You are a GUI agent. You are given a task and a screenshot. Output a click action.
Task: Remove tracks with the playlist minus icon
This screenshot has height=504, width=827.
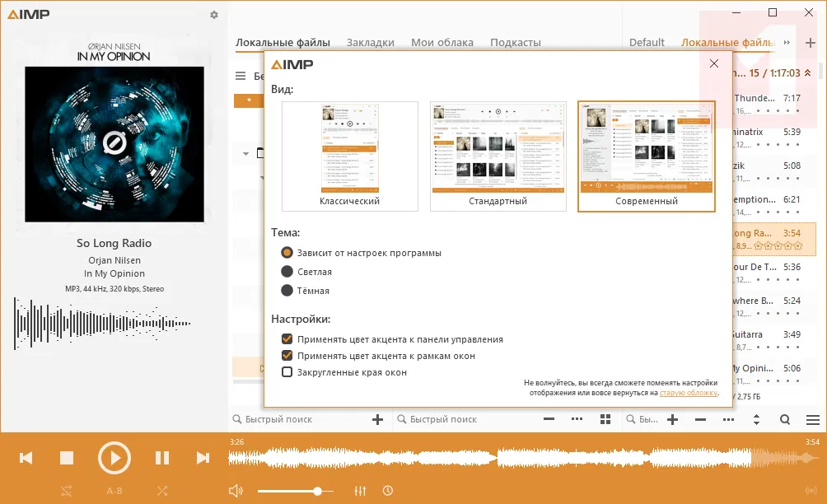[700, 419]
